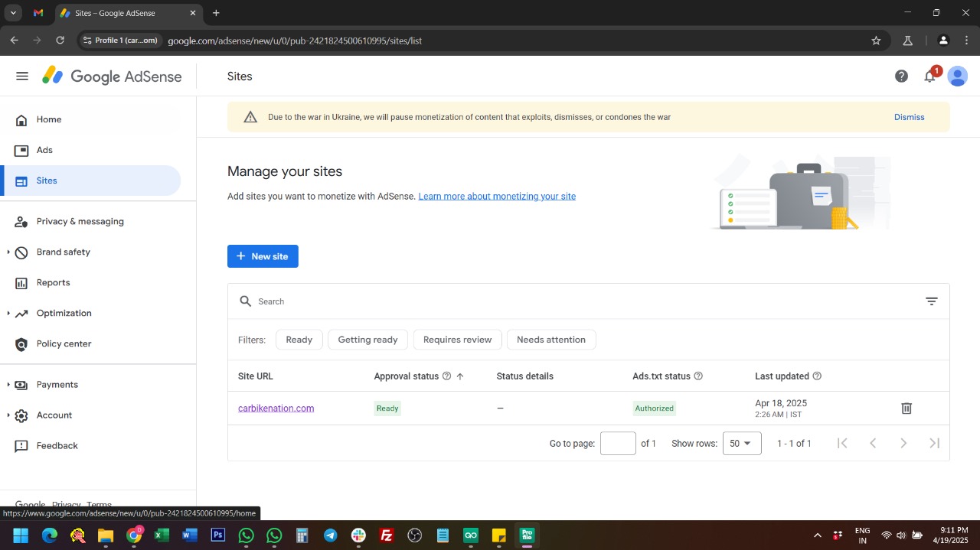This screenshot has height=550, width=980.
Task: Click the Ready approval status badge
Action: 387,408
